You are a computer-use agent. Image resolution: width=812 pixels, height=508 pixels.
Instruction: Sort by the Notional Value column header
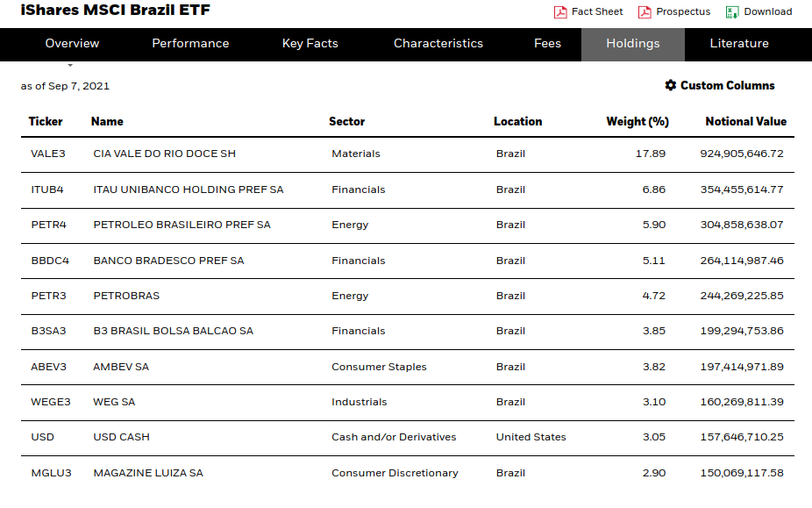[x=745, y=121]
